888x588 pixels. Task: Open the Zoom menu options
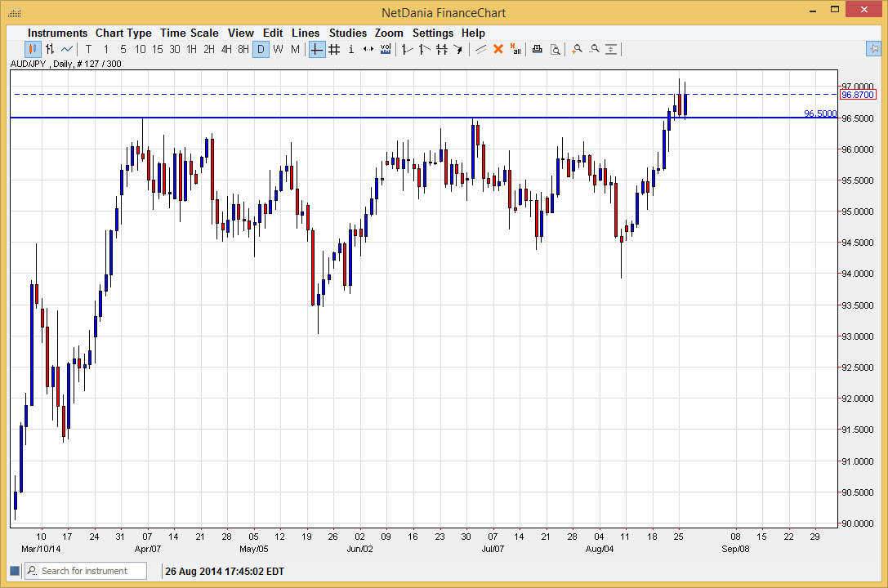(x=389, y=33)
